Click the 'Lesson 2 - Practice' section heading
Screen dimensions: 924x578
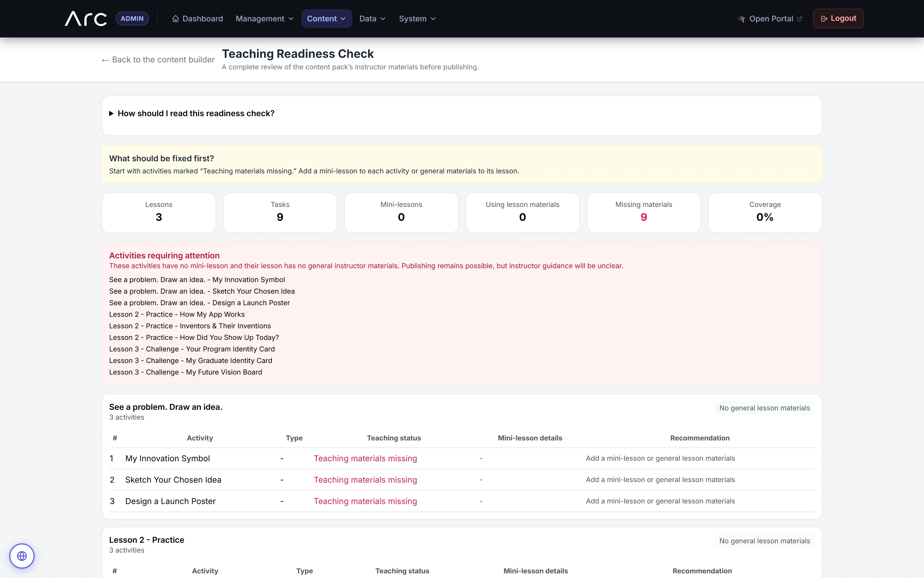click(147, 540)
